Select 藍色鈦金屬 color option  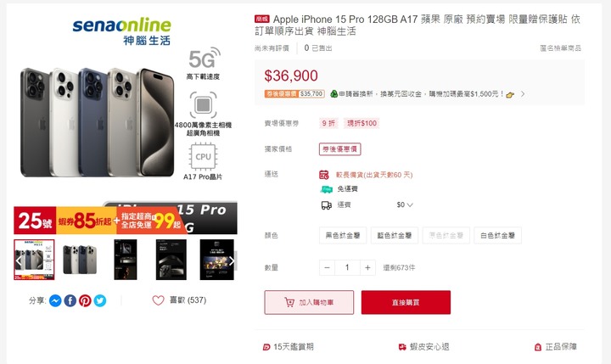(395, 235)
